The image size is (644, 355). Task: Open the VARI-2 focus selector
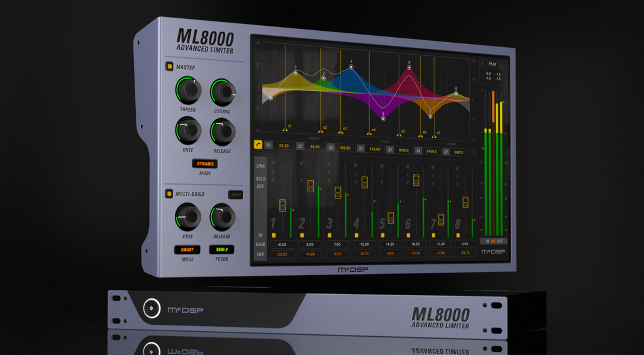(221, 249)
